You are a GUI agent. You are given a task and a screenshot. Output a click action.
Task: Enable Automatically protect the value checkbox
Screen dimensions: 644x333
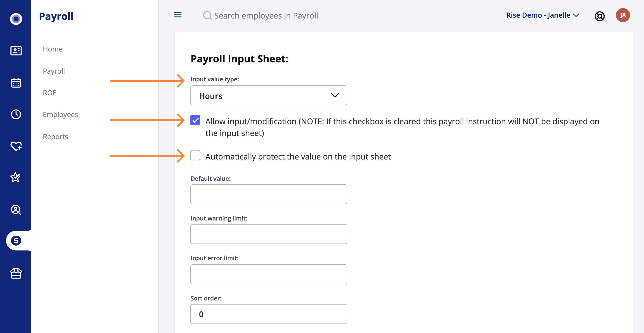195,155
